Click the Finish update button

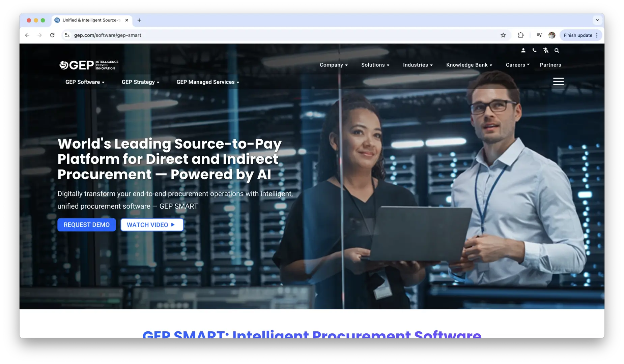click(x=577, y=35)
